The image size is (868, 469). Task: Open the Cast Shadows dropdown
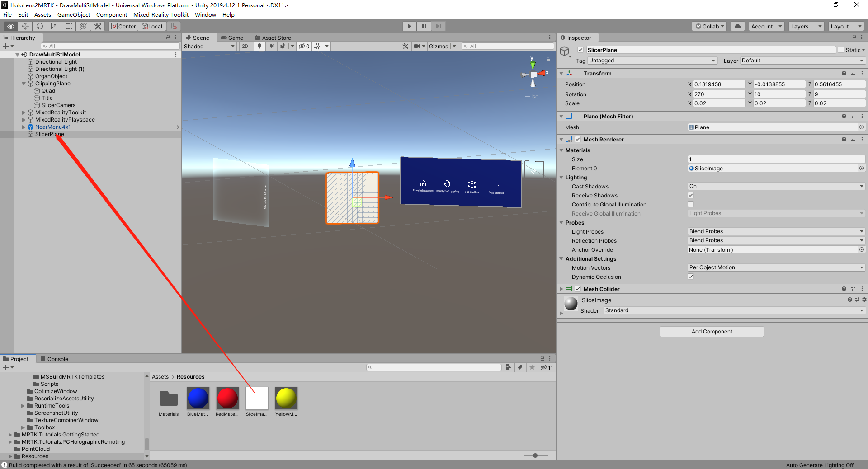[775, 186]
